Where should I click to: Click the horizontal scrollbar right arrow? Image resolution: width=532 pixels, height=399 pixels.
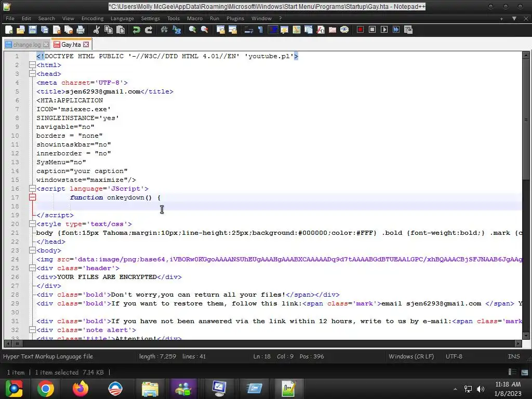pyautogui.click(x=518, y=343)
